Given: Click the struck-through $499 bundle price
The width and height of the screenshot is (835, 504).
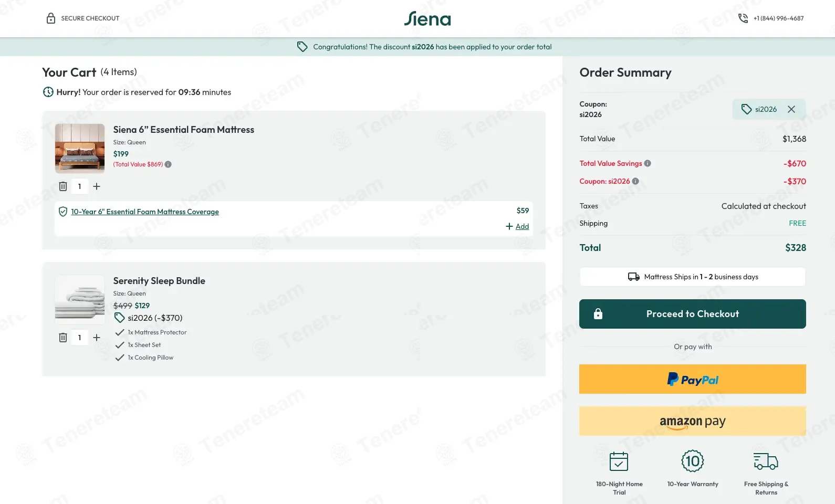Looking at the screenshot, I should click(x=123, y=306).
